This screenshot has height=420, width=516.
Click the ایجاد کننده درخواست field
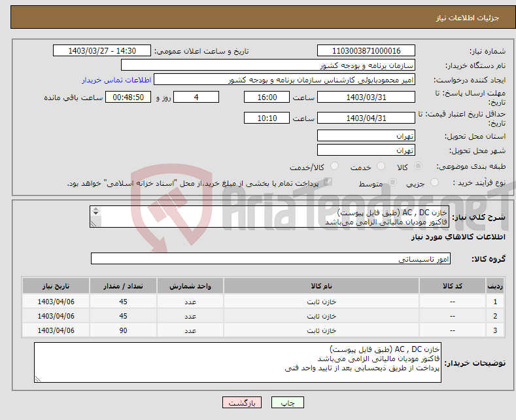pos(284,80)
